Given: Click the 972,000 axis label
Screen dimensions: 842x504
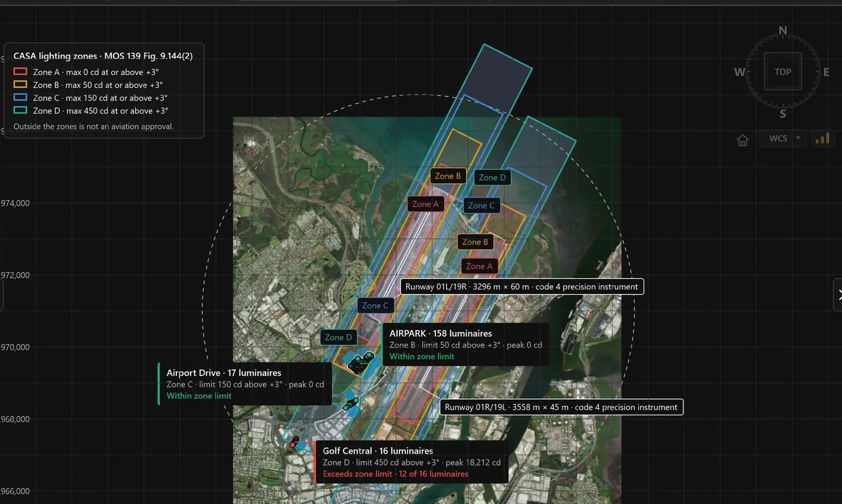Looking at the screenshot, I should [x=15, y=275].
